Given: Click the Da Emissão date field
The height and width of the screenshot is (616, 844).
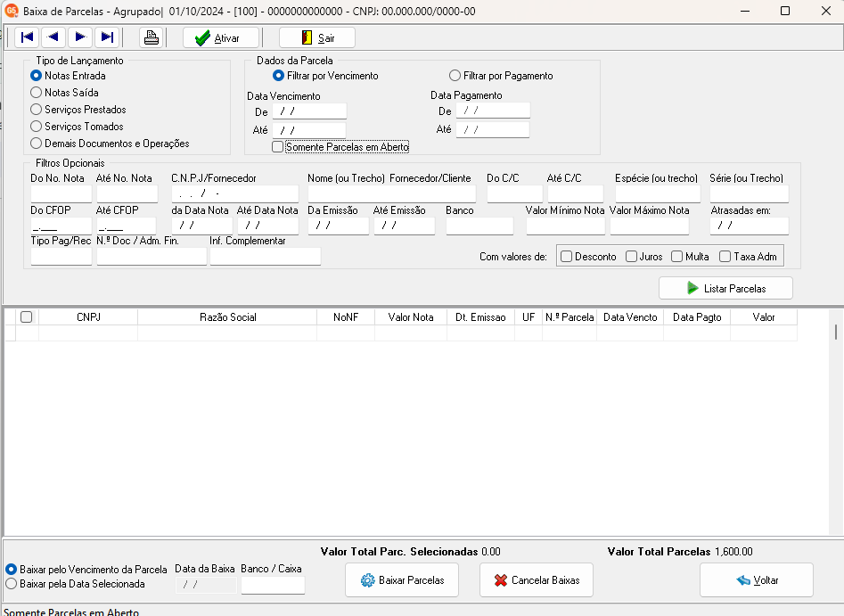Looking at the screenshot, I should point(339,226).
